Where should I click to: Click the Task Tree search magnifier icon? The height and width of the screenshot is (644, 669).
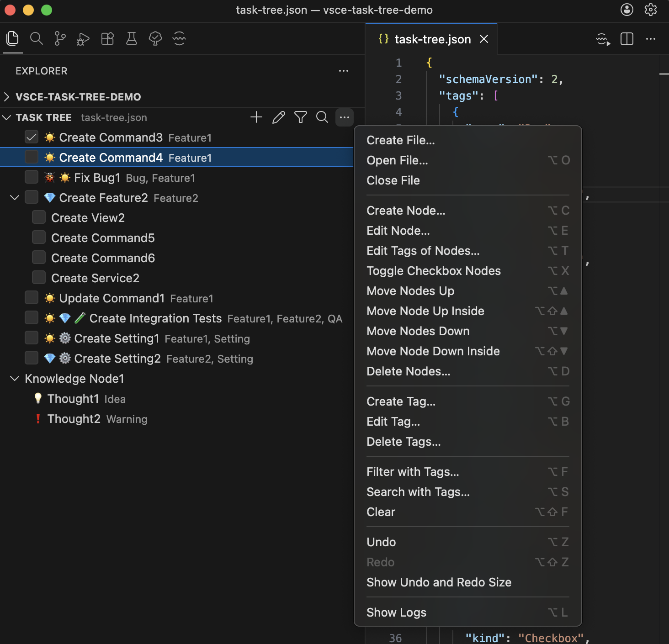coord(322,117)
